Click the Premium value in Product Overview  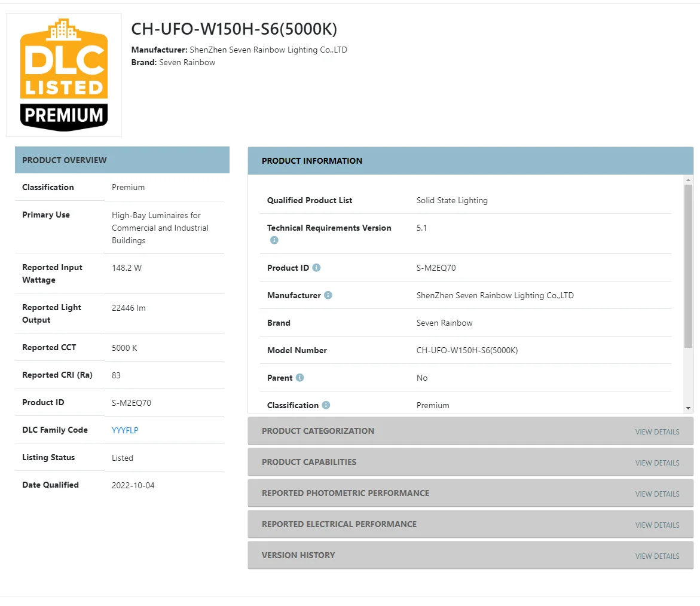click(x=128, y=187)
